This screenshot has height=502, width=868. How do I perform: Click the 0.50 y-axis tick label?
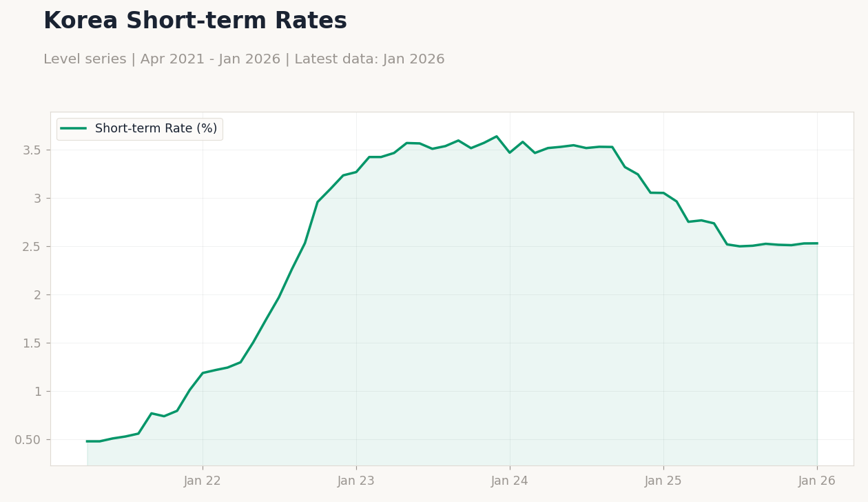coord(28,440)
